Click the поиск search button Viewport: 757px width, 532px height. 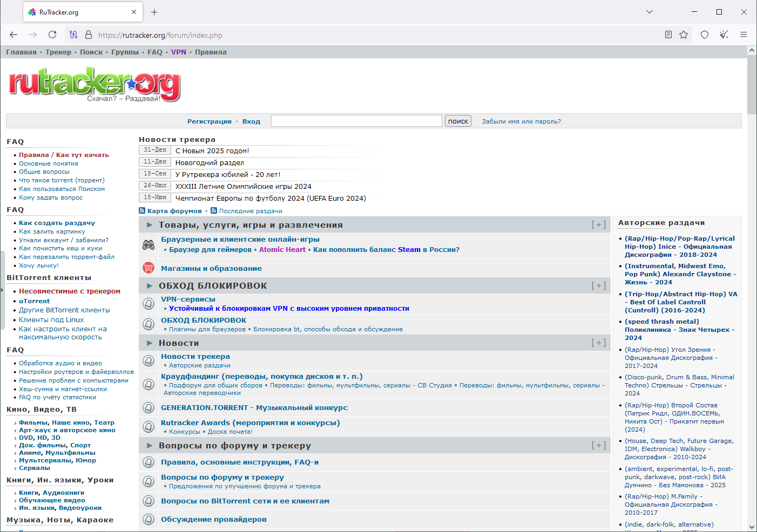pos(458,121)
